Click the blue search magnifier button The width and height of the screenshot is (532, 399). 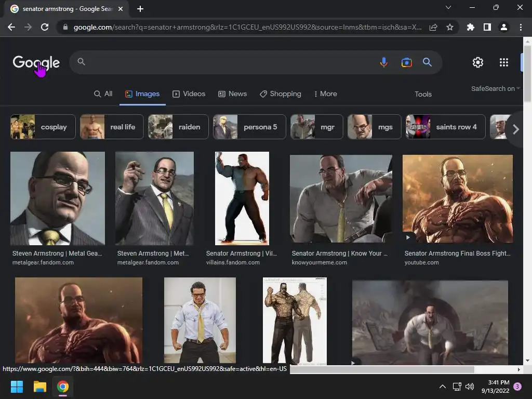click(427, 62)
